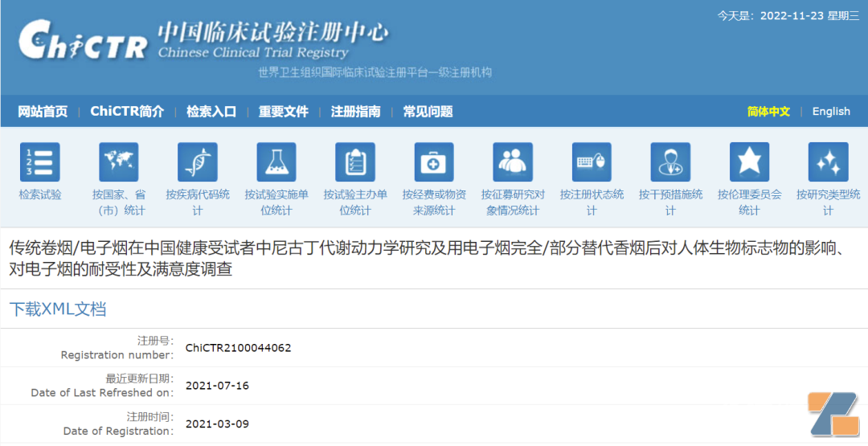Open 重要文件 navigation item
This screenshot has height=446, width=868.
[x=283, y=112]
